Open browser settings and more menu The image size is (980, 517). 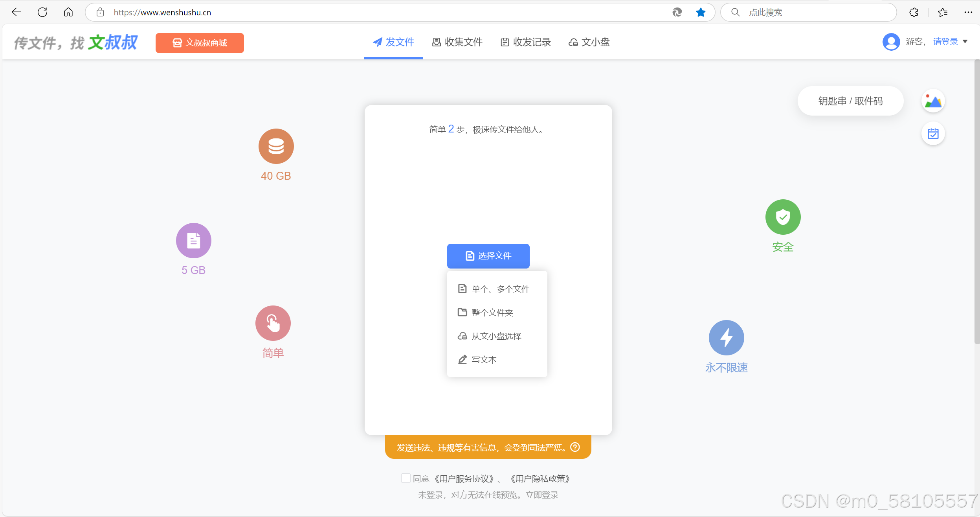tap(968, 12)
